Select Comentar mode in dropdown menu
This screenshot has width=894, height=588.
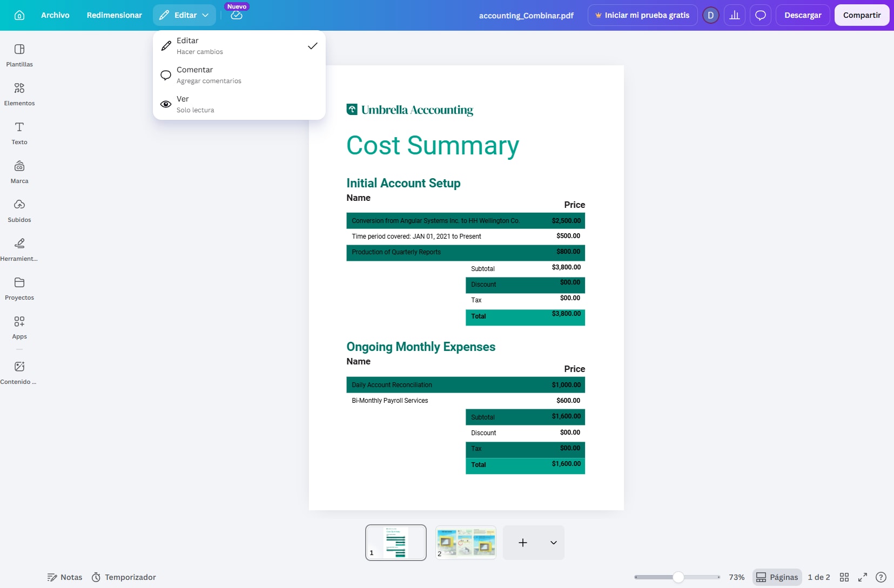coord(239,75)
